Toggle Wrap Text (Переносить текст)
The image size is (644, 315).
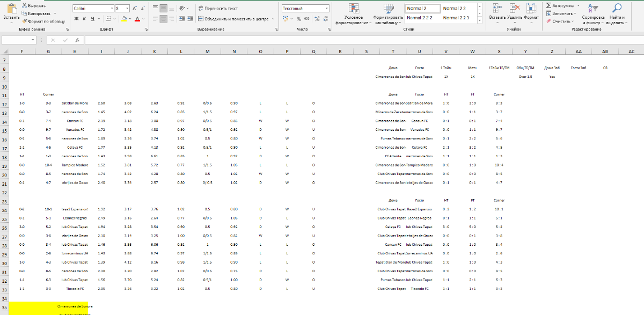pyautogui.click(x=218, y=9)
